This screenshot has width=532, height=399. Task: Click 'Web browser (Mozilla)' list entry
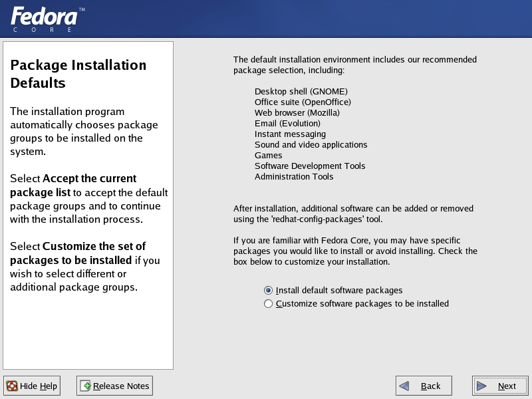pos(297,112)
